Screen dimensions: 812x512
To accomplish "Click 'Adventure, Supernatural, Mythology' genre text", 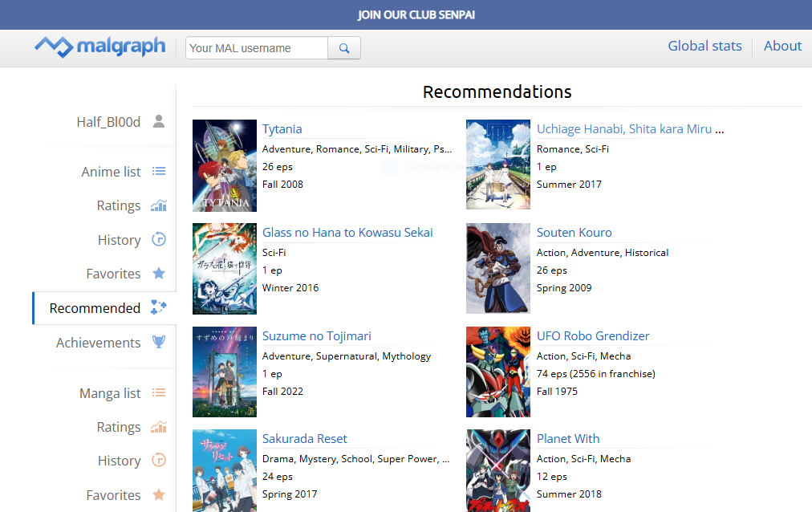I will [x=347, y=356].
